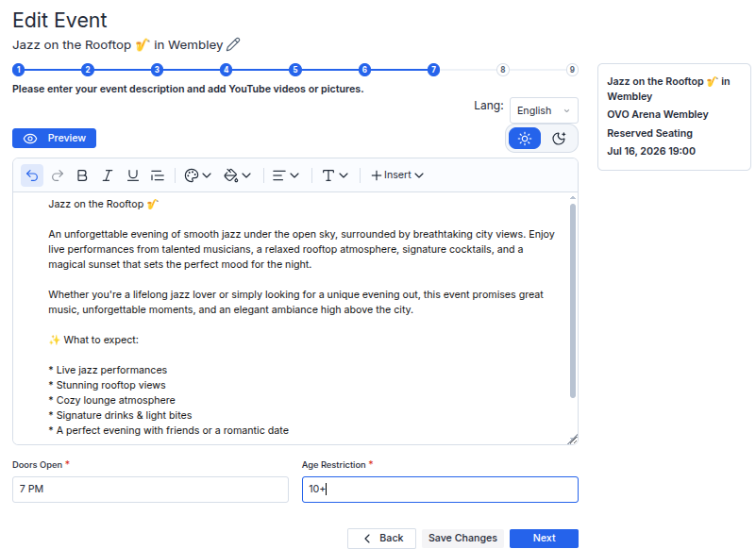This screenshot has width=756, height=549.
Task: Click the Save Changes button
Action: point(462,538)
